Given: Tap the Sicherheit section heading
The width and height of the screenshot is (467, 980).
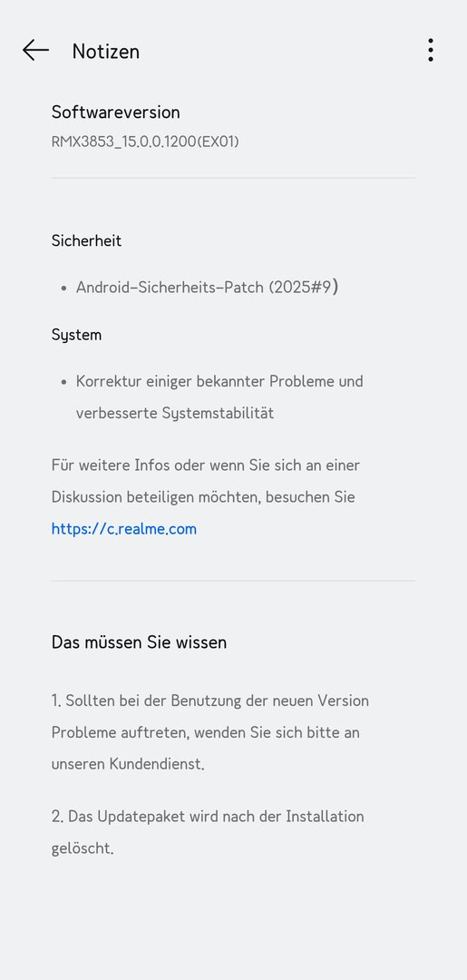Looking at the screenshot, I should pyautogui.click(x=86, y=240).
